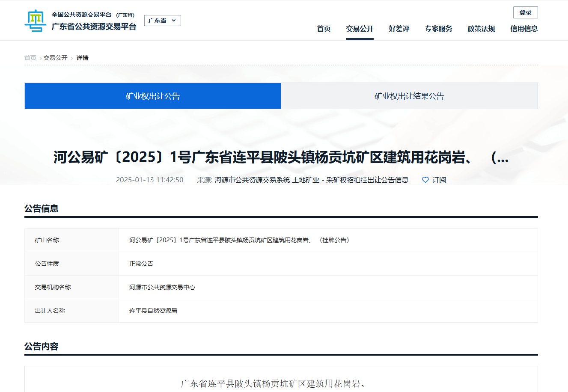Go to 首页 in navigation menu
Image resolution: width=568 pixels, height=392 pixels.
coord(324,29)
